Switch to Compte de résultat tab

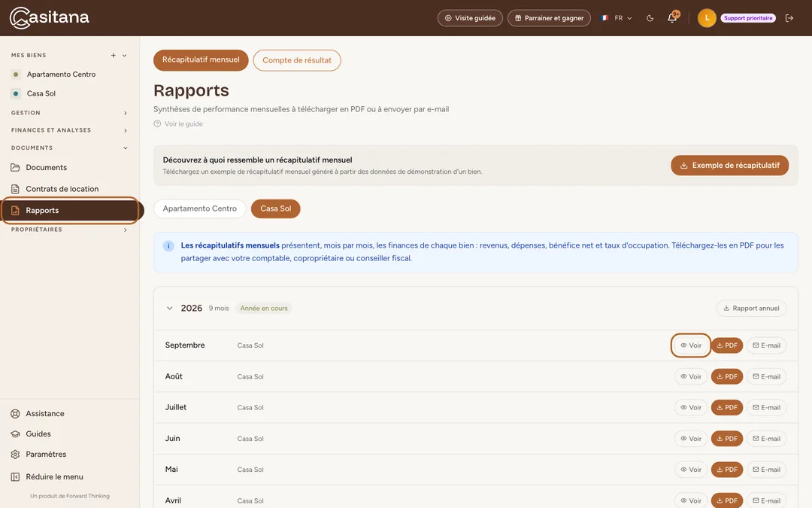tap(297, 60)
